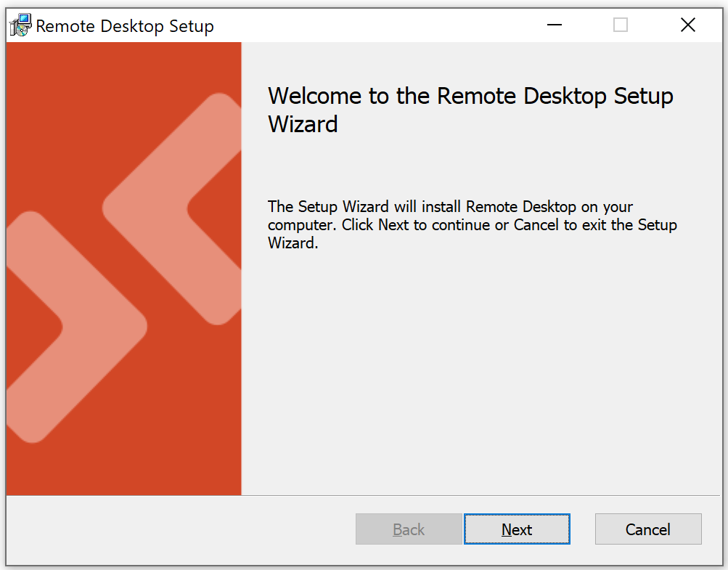Click the greyed-out Back button
The width and height of the screenshot is (728, 570).
click(x=409, y=529)
